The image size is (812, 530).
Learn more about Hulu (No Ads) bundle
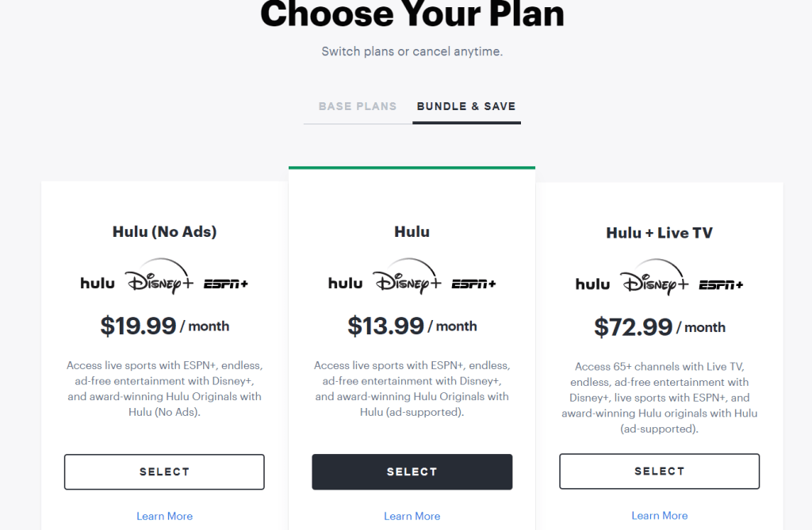click(164, 516)
